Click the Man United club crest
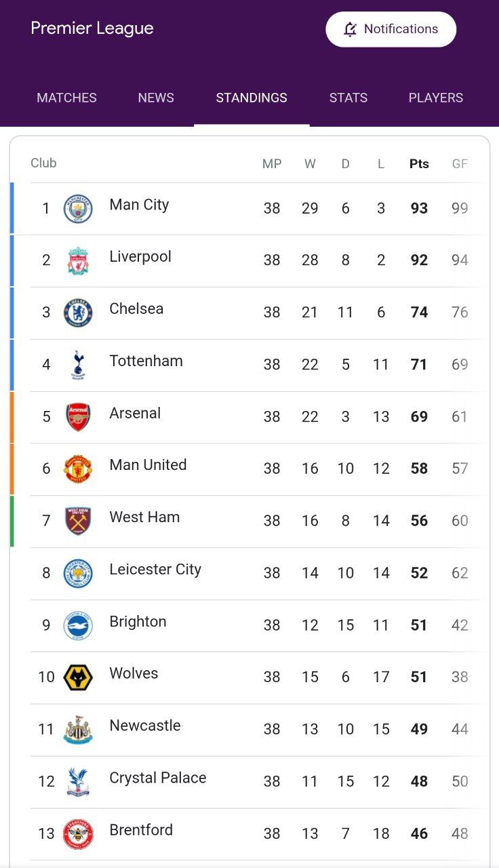The width and height of the screenshot is (499, 868). pyautogui.click(x=78, y=469)
